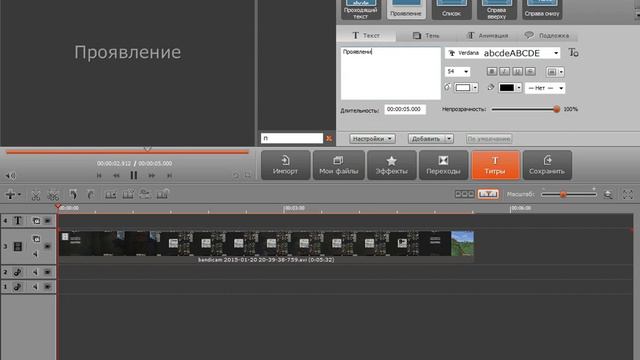Viewport: 640px width, 360px height.
Task: Click the Длительность duration field
Action: [x=405, y=109]
